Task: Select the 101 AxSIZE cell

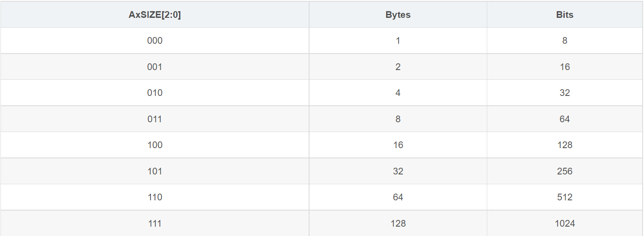Action: click(155, 171)
